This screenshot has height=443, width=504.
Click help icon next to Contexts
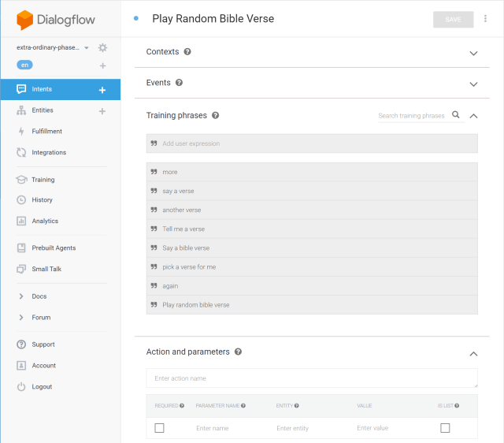(187, 52)
